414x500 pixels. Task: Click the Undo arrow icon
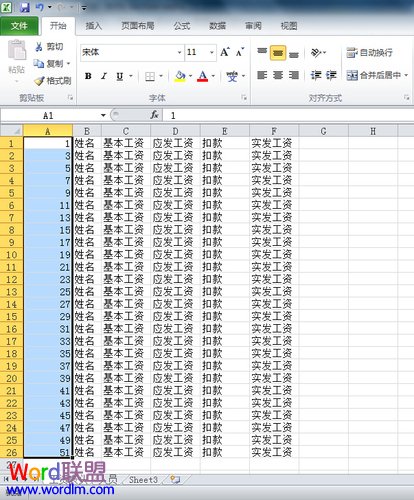pos(40,7)
